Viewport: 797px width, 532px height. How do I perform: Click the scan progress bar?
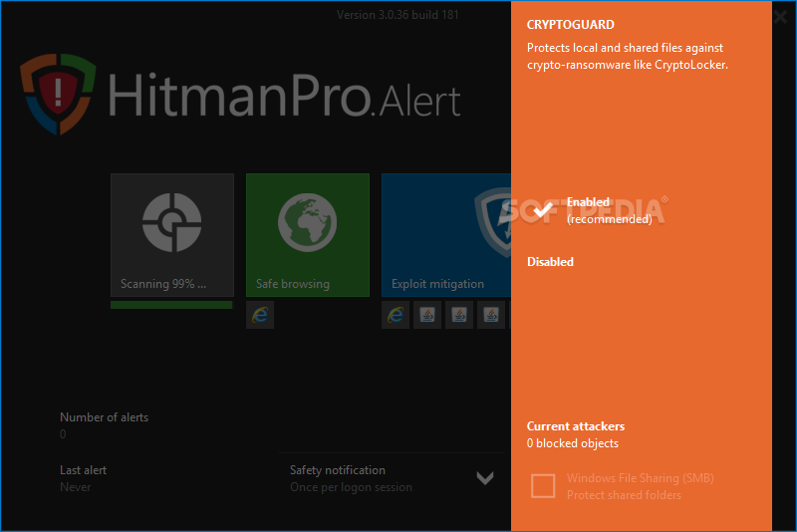point(171,305)
